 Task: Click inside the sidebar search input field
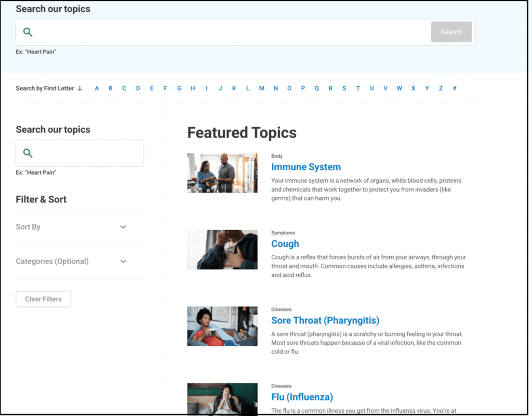click(x=83, y=153)
